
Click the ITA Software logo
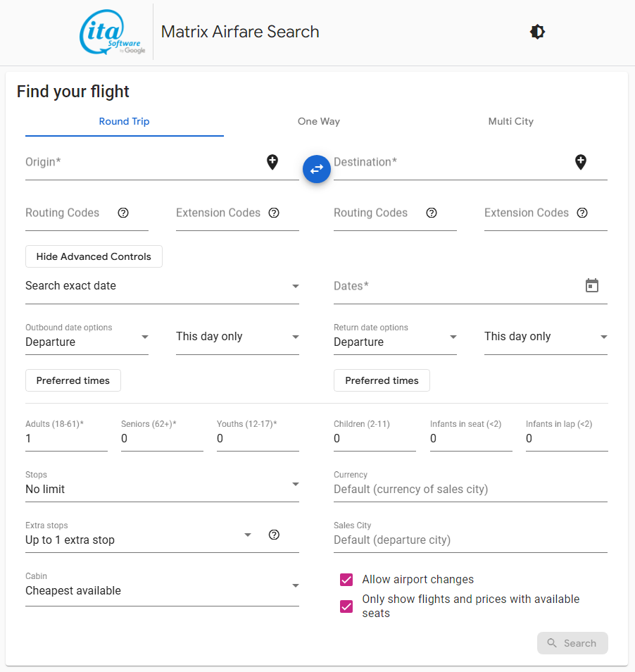pyautogui.click(x=113, y=32)
